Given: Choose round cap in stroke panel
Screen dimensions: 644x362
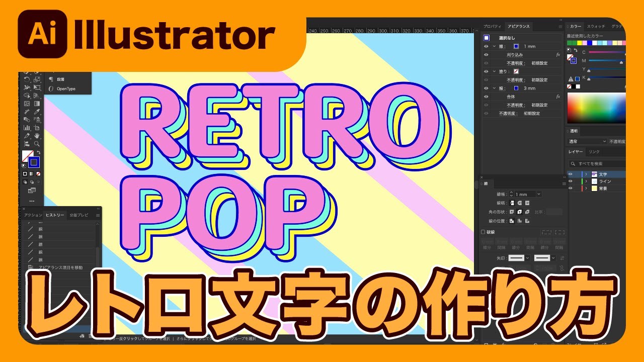Looking at the screenshot, I should [519, 203].
